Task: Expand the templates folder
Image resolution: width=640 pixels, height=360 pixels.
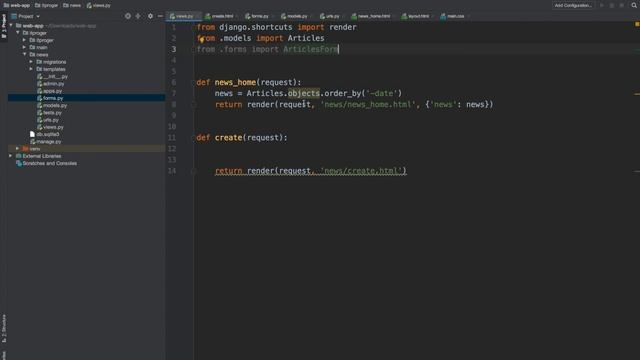Action: [x=31, y=69]
